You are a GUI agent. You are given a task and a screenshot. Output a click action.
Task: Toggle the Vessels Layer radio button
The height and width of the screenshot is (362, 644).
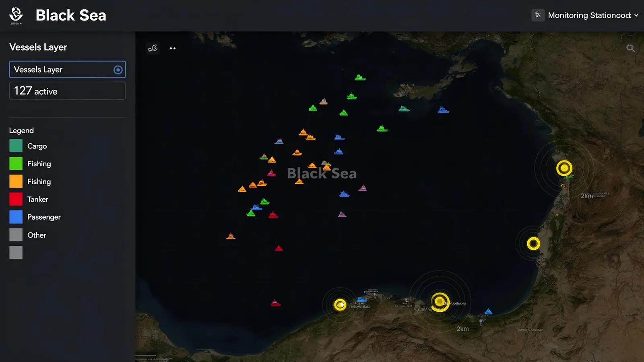pyautogui.click(x=118, y=70)
